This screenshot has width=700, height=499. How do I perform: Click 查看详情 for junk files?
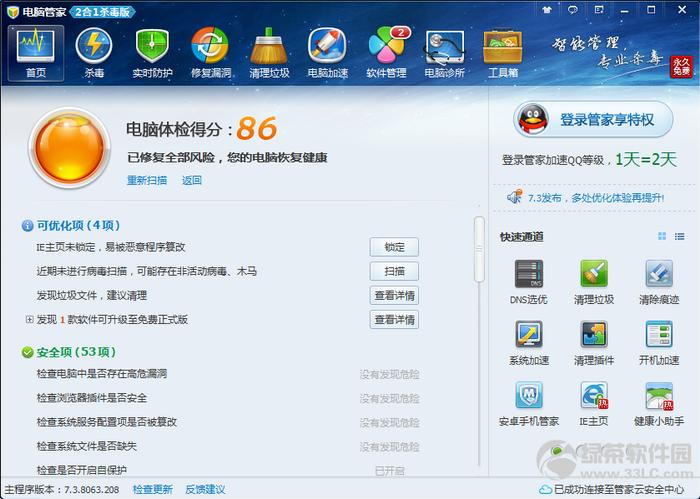[x=394, y=295]
